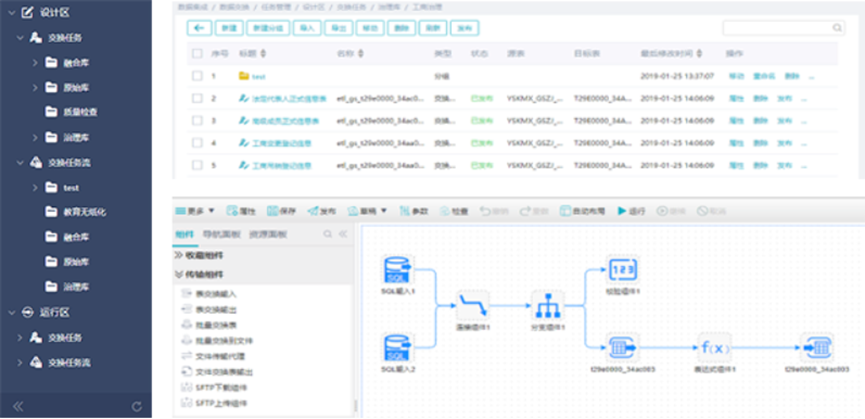Open the test folder link in table
This screenshot has width=865, height=419.
pyautogui.click(x=259, y=77)
